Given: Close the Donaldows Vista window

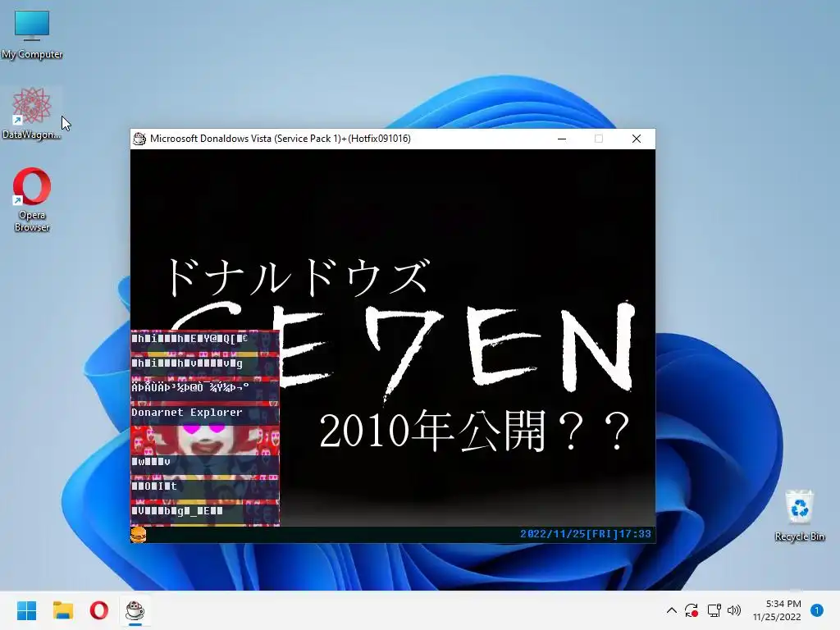Looking at the screenshot, I should pos(637,139).
